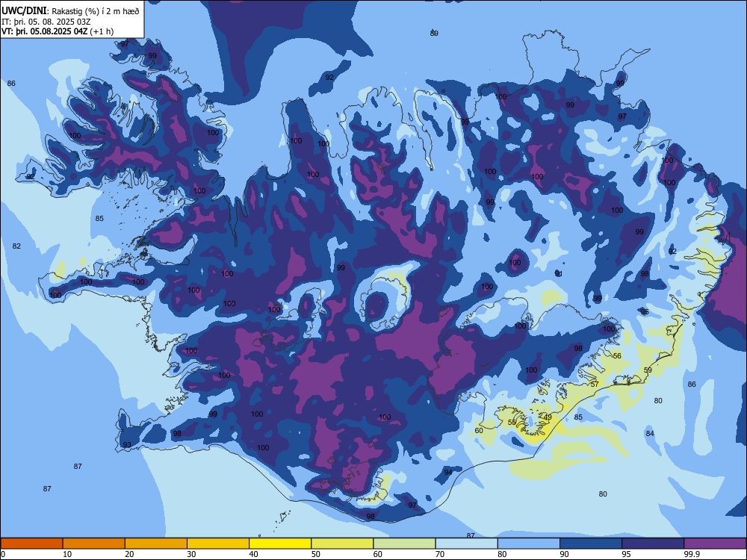Click the 'UWC/DINI' title text
747x560 pixels.
click(x=24, y=11)
